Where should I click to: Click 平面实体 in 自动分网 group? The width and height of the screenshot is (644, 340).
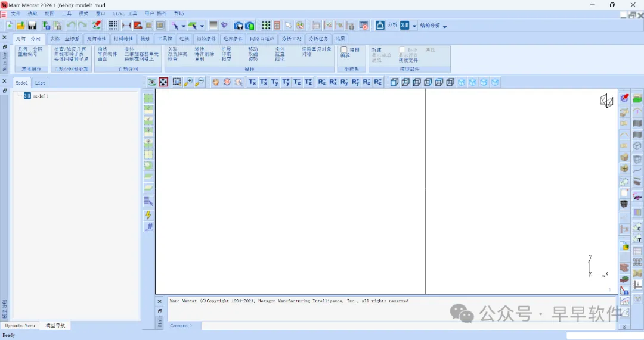[107, 54]
